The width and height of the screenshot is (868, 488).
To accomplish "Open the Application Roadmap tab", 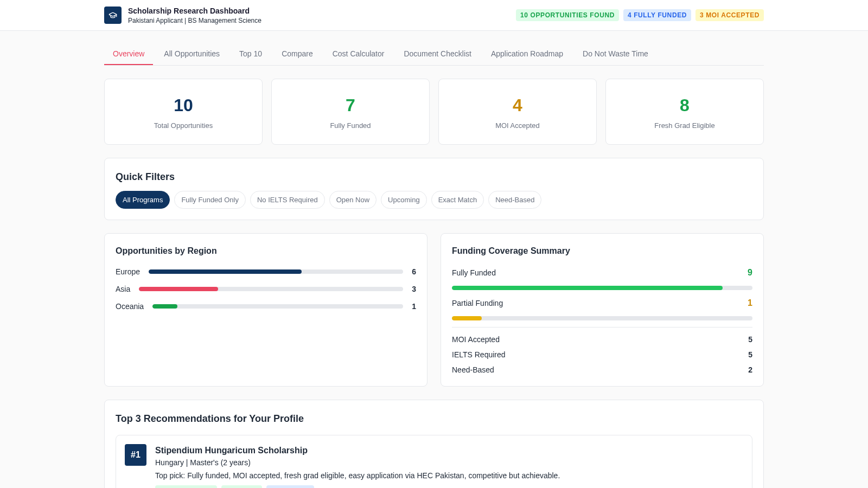I will click(x=527, y=54).
